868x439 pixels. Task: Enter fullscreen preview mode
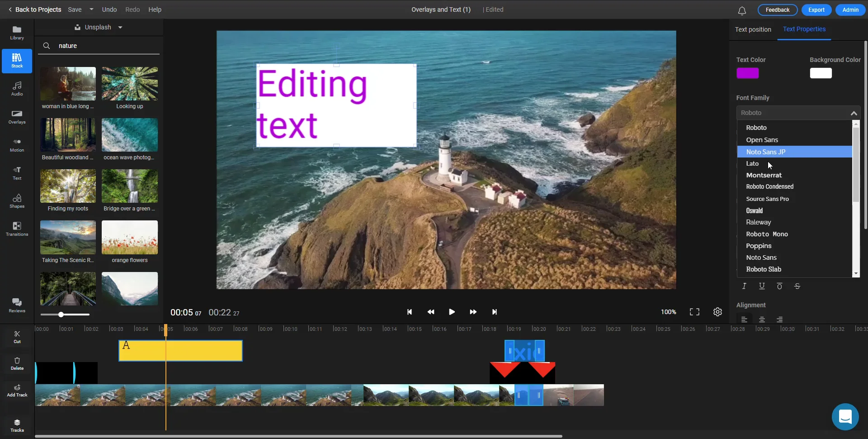coord(694,312)
